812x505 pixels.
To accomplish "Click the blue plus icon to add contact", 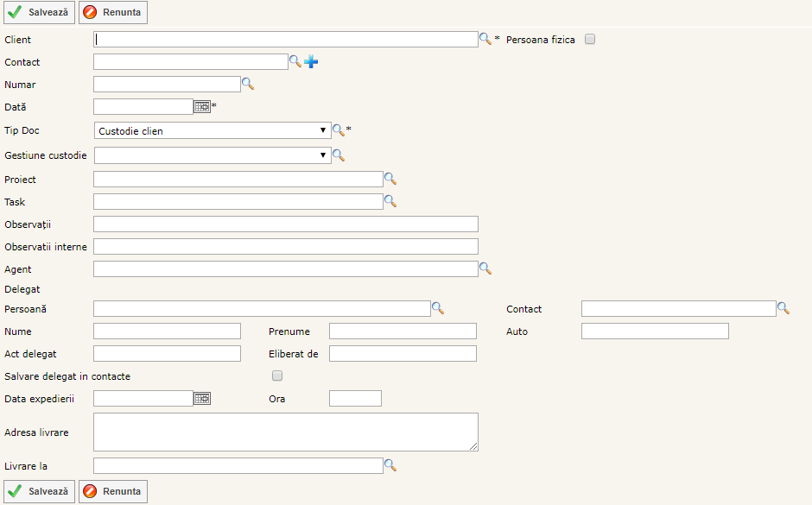I will click(x=311, y=61).
